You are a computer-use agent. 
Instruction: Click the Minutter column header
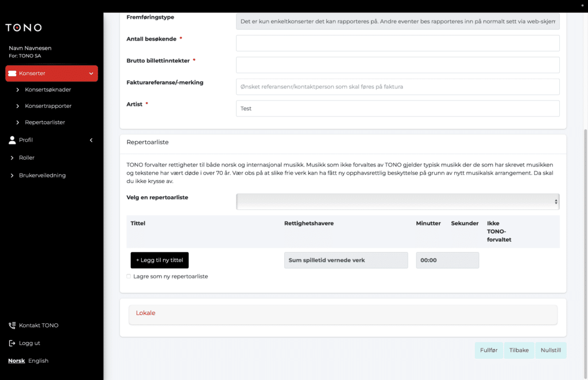click(x=428, y=223)
